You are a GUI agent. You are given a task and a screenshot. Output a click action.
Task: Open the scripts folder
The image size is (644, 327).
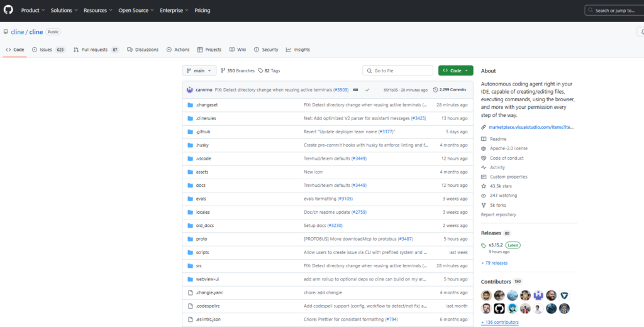202,253
